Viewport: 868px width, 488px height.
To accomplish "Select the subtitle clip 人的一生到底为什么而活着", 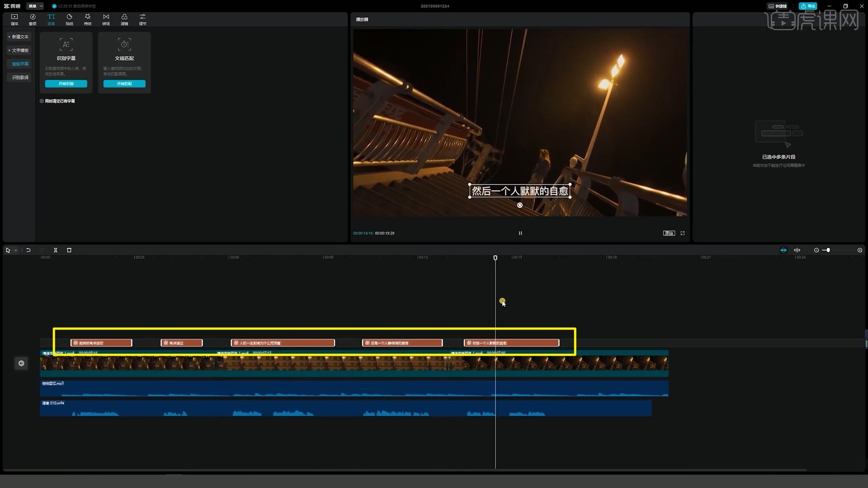I will [283, 343].
